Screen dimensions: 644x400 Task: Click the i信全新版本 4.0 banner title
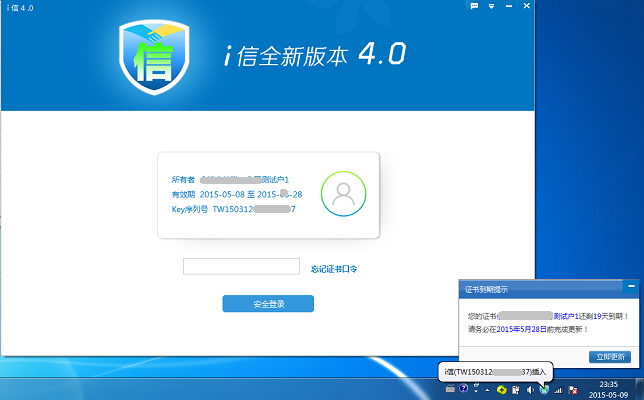(x=315, y=55)
